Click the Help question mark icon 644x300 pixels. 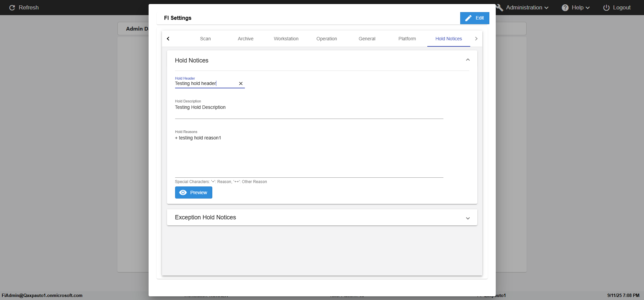click(x=565, y=8)
